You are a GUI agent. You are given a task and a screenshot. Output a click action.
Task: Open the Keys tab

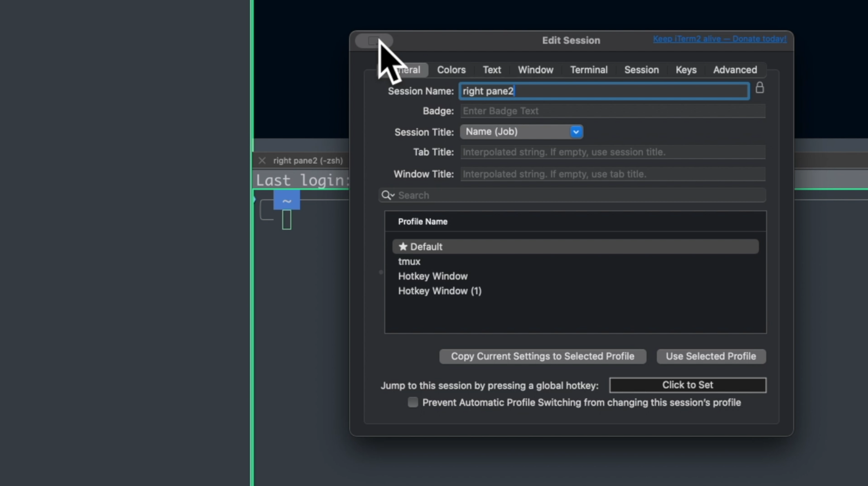(686, 70)
